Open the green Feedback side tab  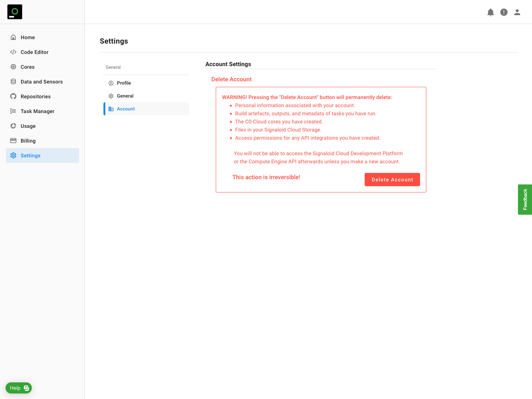(525, 199)
